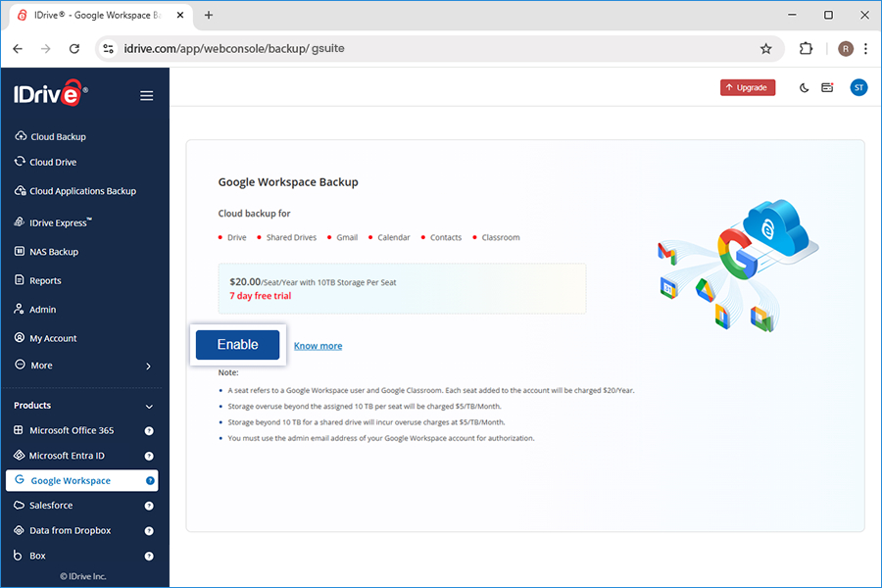Viewport: 882px width, 588px height.
Task: Click the $20.00 price text
Action: [x=245, y=281]
